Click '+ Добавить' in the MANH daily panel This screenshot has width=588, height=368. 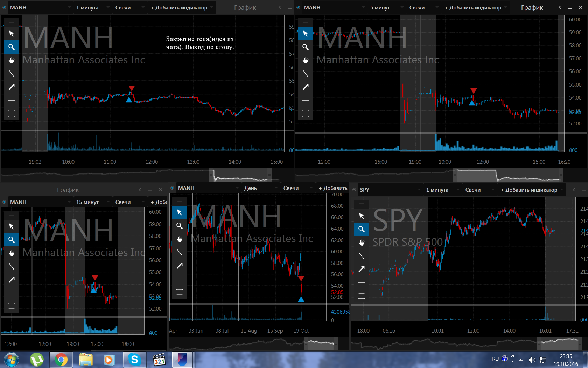pos(333,188)
